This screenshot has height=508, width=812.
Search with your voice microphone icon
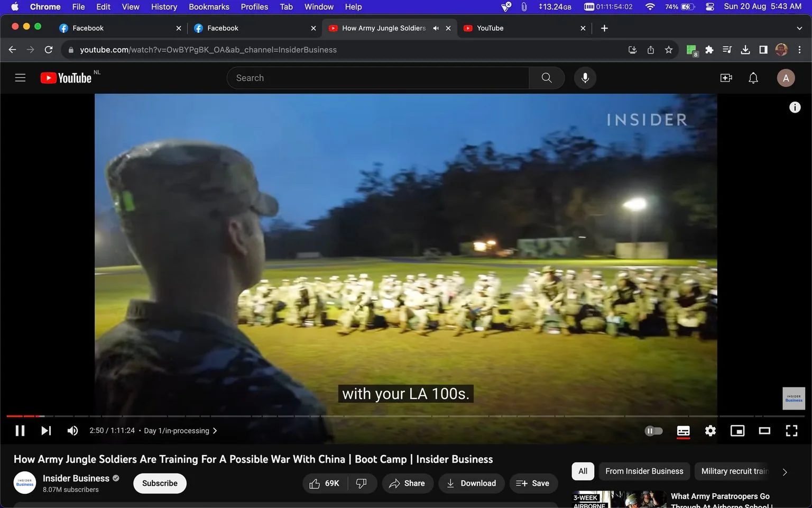click(585, 78)
